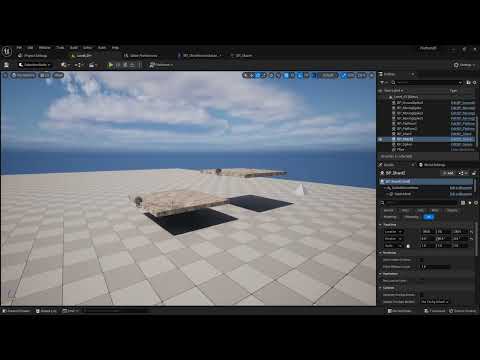The image size is (480, 360).
Task: Open Edit in Blueprint link for StaticMesh component
Action: click(x=461, y=194)
